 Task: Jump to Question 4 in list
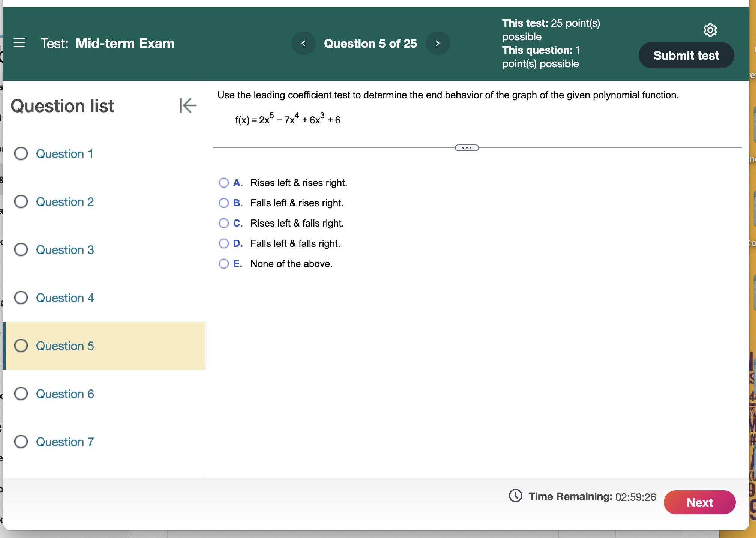click(x=65, y=298)
